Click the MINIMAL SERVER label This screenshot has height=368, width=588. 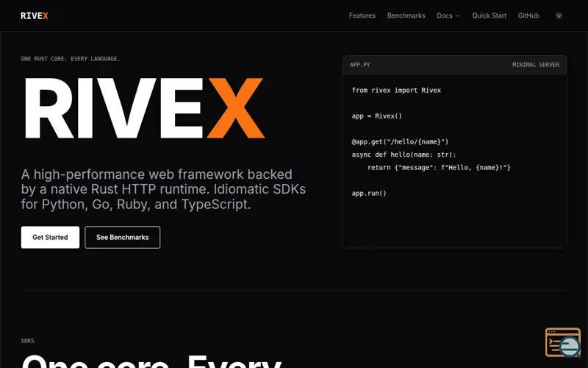tap(536, 65)
